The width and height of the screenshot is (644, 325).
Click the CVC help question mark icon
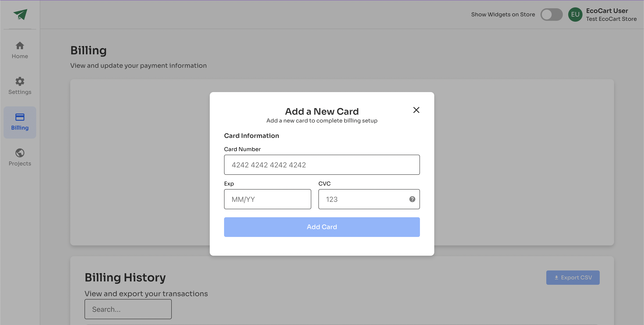point(412,199)
